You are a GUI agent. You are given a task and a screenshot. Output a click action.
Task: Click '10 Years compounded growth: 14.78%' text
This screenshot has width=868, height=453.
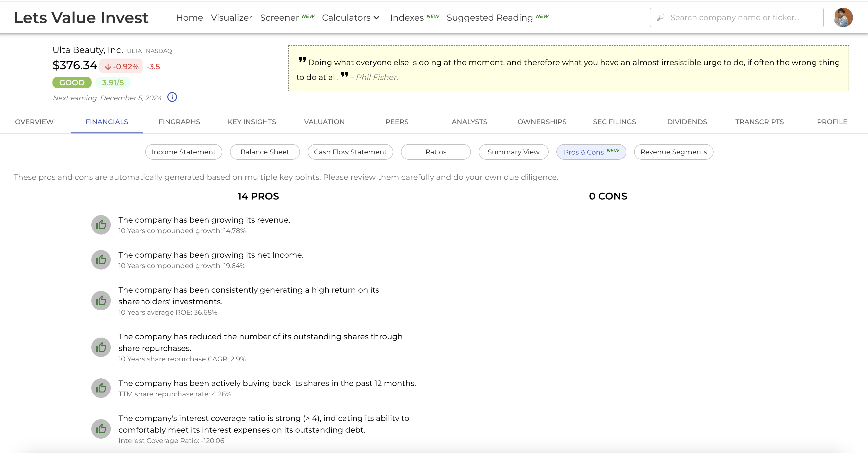point(182,231)
